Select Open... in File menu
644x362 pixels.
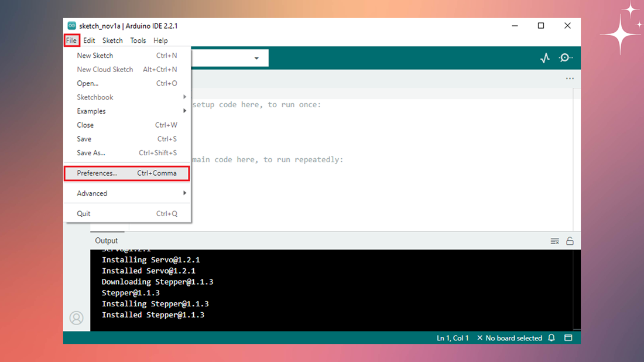click(127, 83)
